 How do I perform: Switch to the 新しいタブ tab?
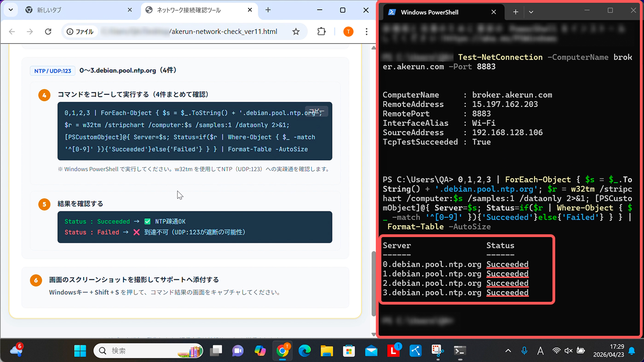point(79,10)
